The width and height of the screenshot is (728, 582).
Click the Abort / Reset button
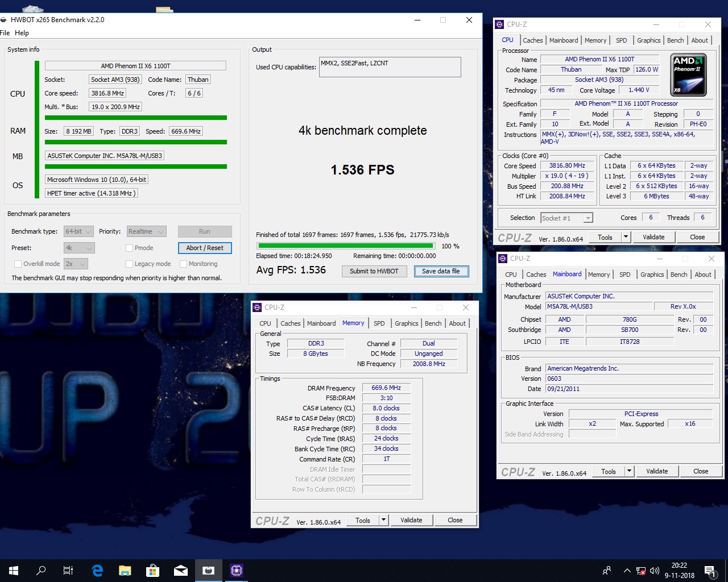click(205, 248)
